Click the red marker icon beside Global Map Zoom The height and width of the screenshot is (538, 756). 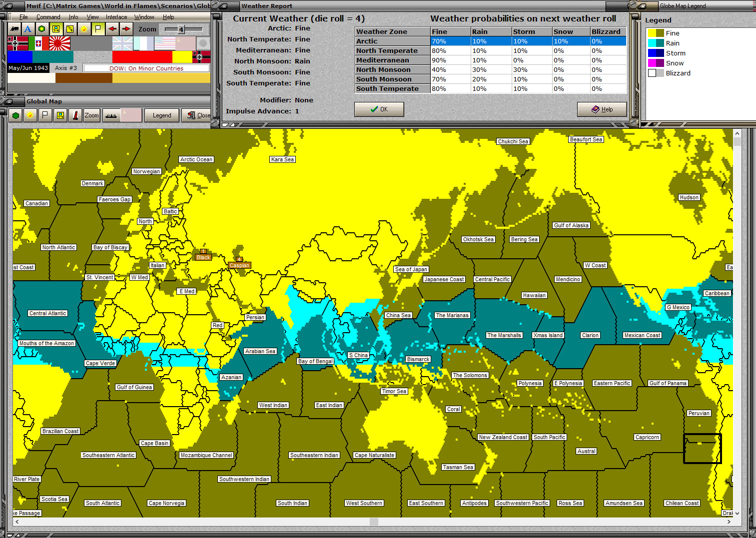click(x=75, y=115)
